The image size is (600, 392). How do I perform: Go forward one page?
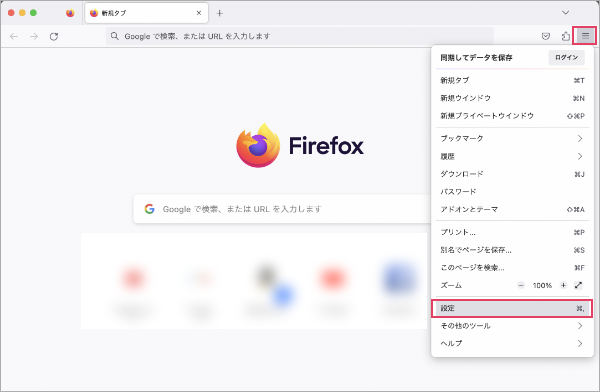tap(34, 36)
